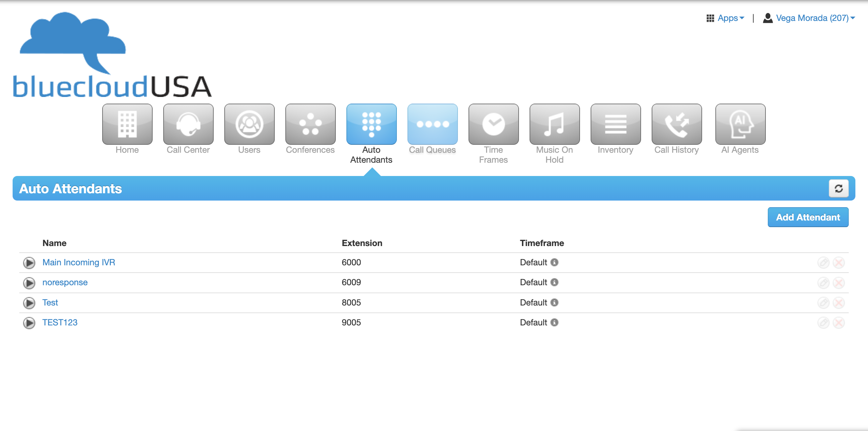Open the Conferences icon
Viewport: 868px width, 431px height.
coord(310,124)
